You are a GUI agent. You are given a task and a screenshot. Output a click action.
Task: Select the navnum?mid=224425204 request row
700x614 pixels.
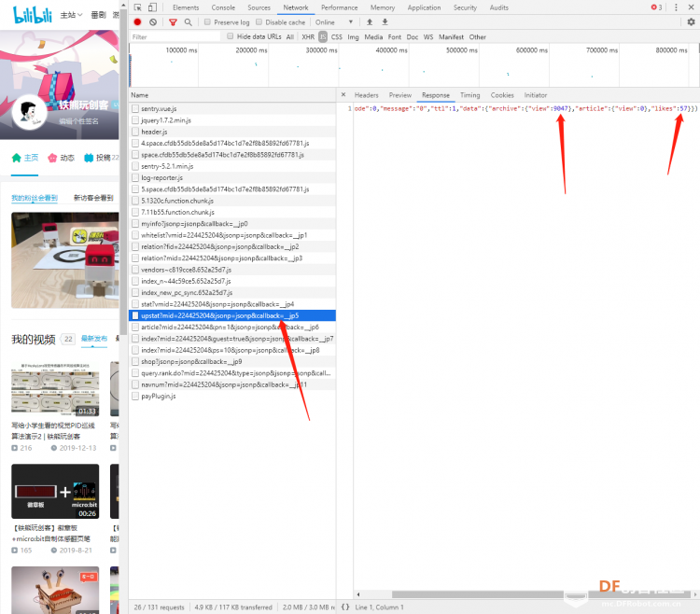point(232,384)
